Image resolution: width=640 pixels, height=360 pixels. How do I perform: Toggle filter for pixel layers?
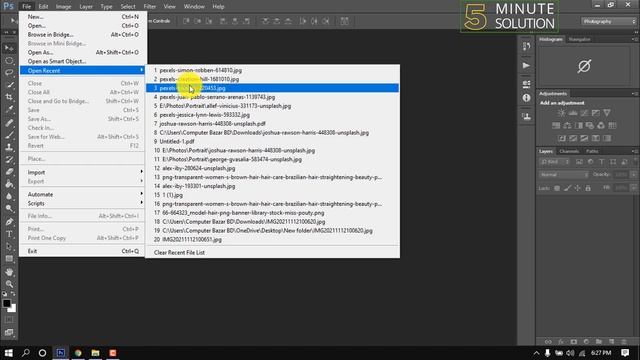tap(579, 162)
